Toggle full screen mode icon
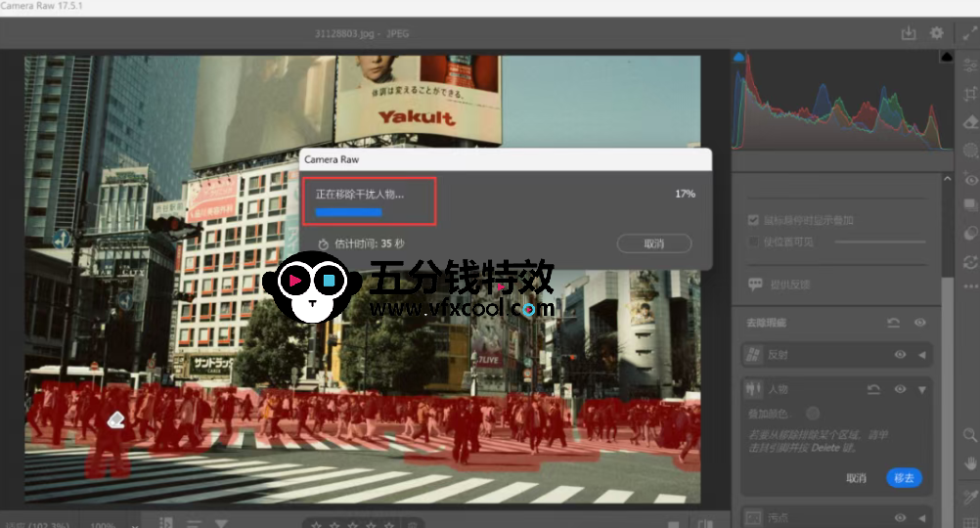 coord(970,33)
